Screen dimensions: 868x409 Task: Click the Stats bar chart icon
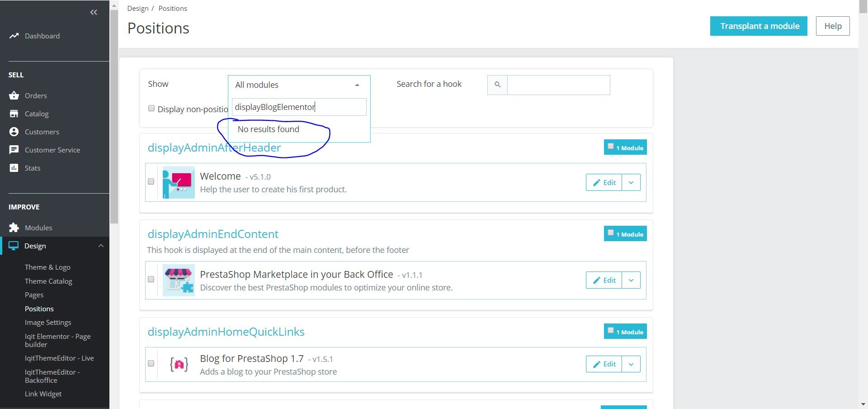14,168
